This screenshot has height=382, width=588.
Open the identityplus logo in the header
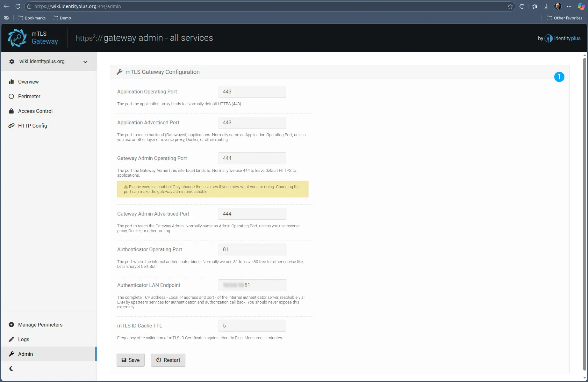coord(548,38)
